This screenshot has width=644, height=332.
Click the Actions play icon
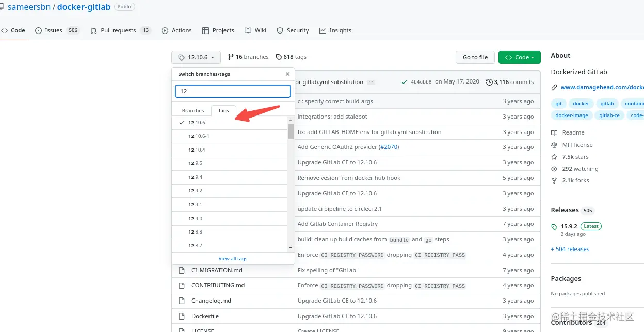[165, 30]
